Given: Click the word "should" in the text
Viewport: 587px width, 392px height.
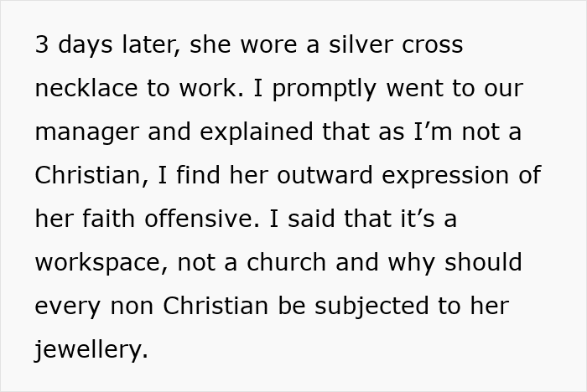Looking at the screenshot, I should pyautogui.click(x=483, y=262).
